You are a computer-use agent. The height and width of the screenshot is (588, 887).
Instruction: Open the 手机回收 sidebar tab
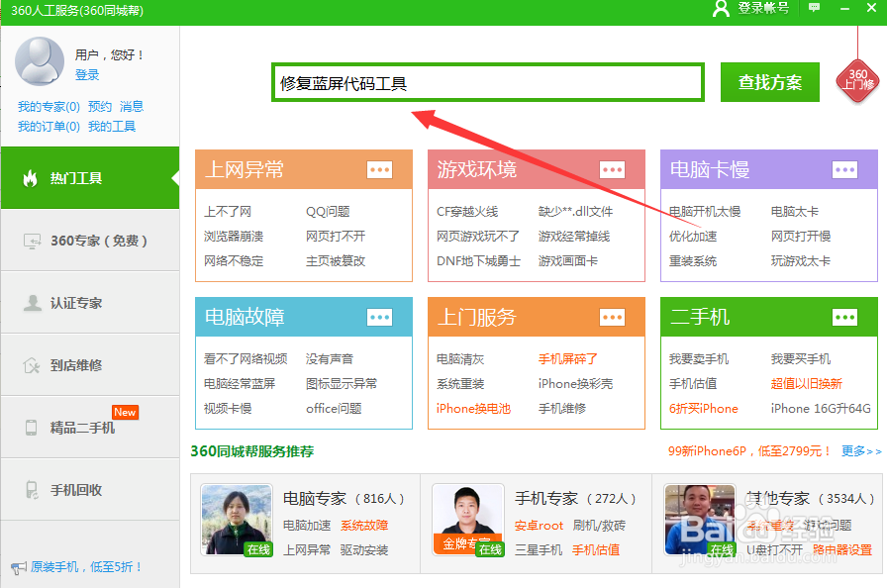point(90,490)
